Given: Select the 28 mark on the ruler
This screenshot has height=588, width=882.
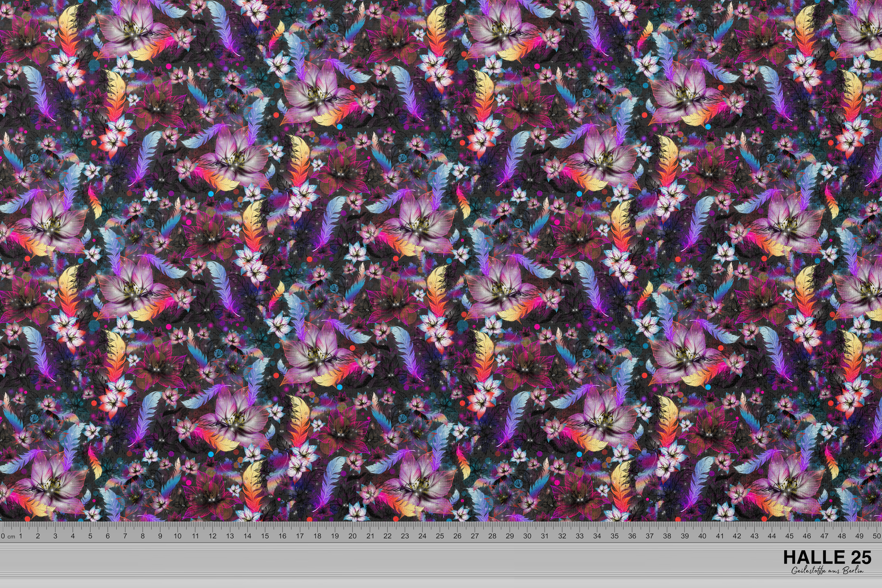Looking at the screenshot, I should 492,536.
